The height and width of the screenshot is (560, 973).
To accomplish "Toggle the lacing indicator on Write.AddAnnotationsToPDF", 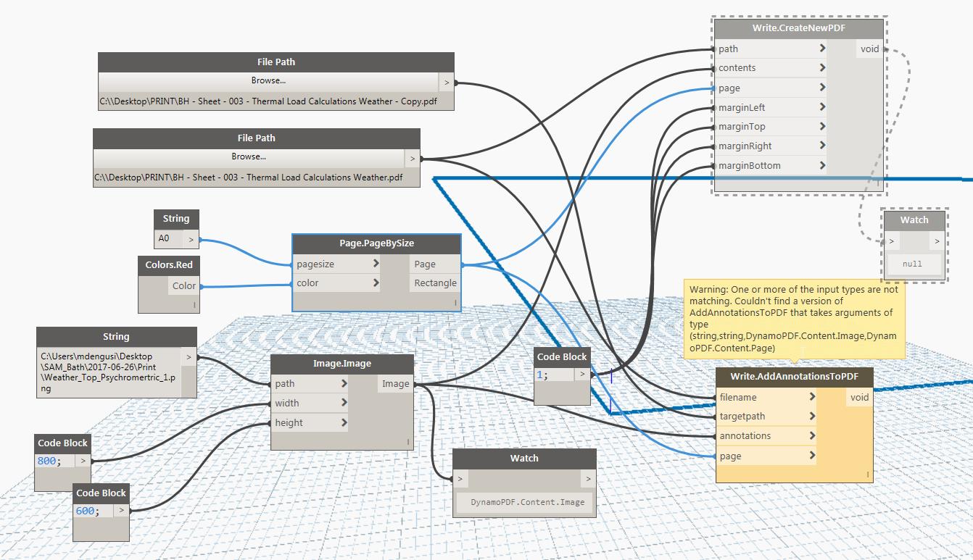I will click(x=868, y=475).
